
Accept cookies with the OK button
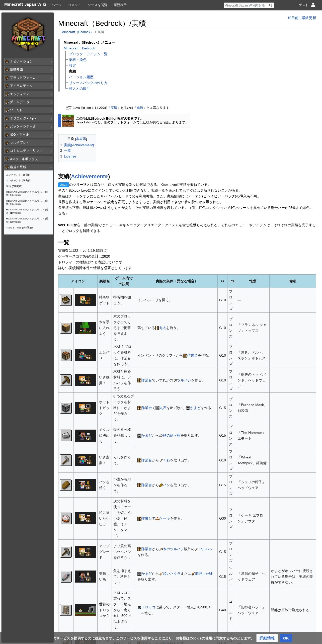pyautogui.click(x=286, y=638)
